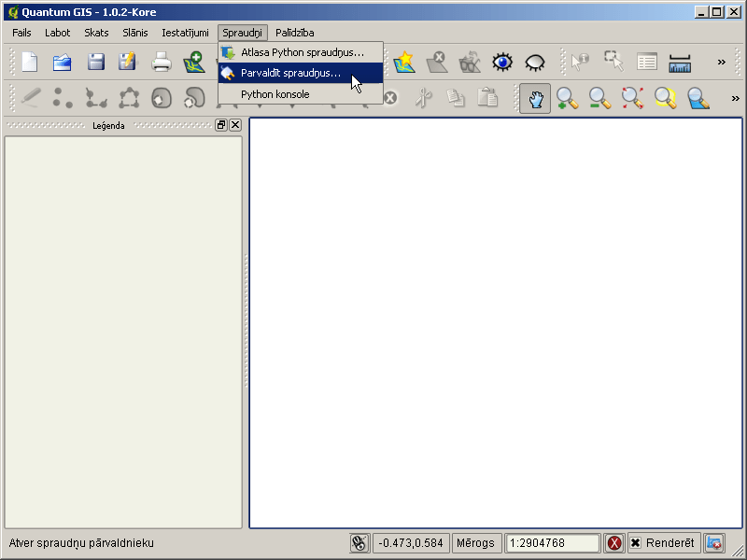Open the print composer printer icon

[161, 62]
